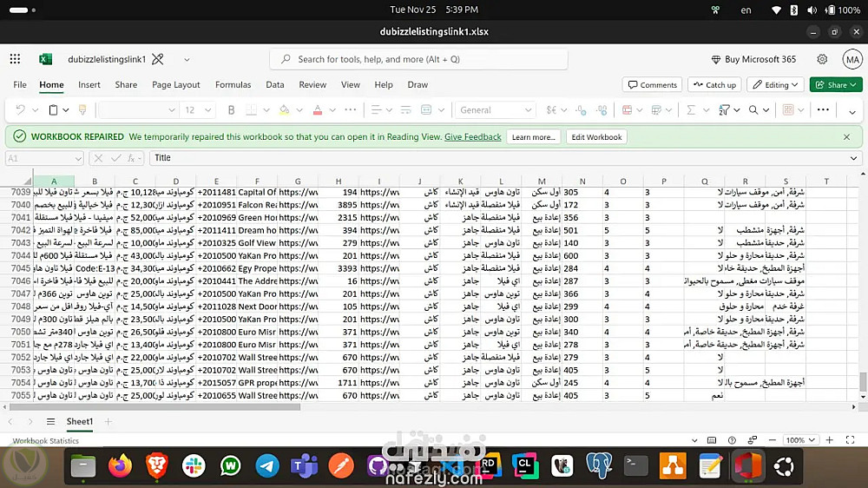Click the Paste clipboard icon

(53, 109)
